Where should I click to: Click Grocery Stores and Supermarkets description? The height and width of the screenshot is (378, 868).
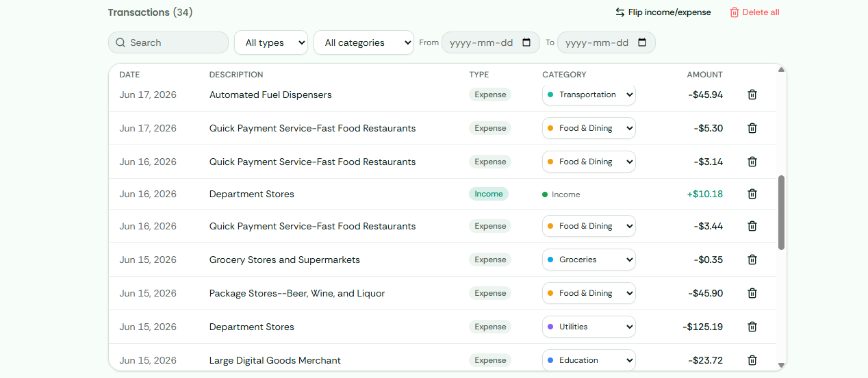(285, 260)
